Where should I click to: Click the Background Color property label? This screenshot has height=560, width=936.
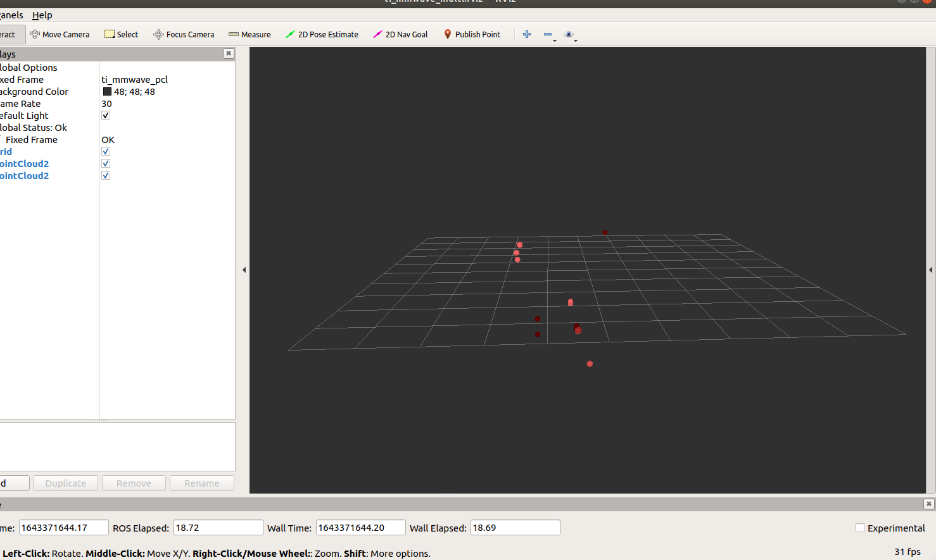click(x=34, y=92)
